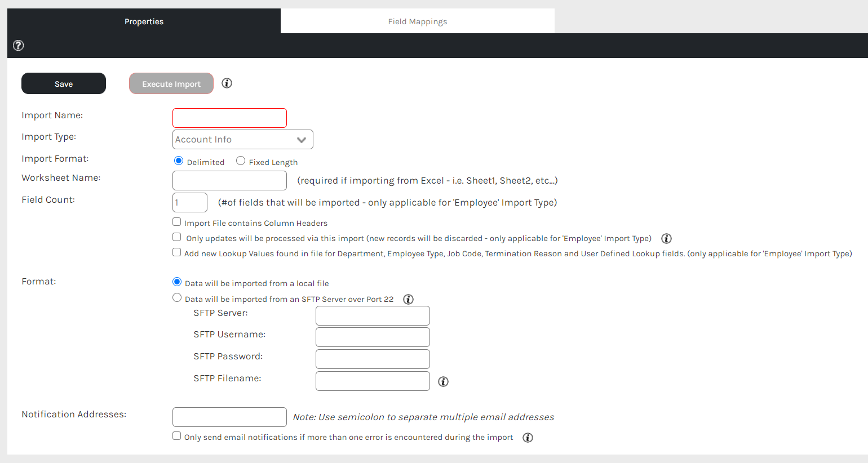Toggle only send email notifications checkbox
868x463 pixels.
(x=177, y=436)
